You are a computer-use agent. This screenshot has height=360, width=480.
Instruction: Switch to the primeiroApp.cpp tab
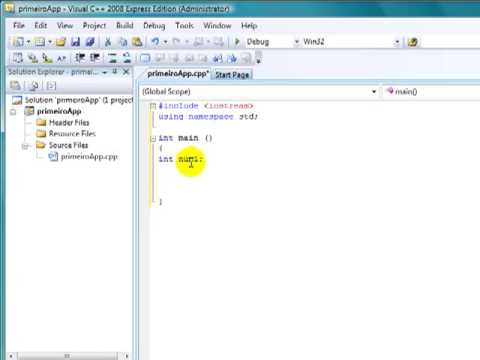point(178,74)
